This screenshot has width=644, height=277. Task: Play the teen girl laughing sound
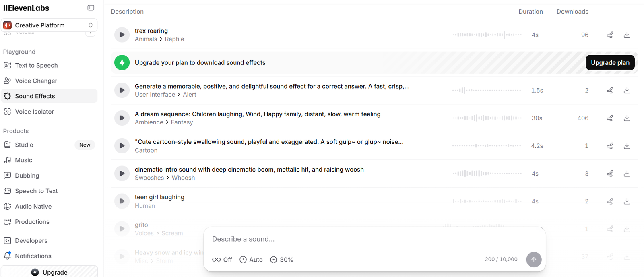122,201
